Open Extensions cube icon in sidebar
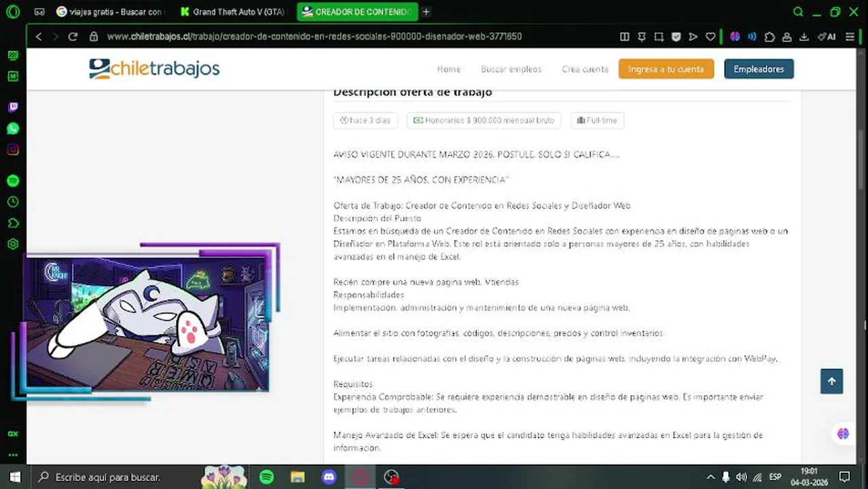Screen dimensions: 868x489 pos(13,223)
